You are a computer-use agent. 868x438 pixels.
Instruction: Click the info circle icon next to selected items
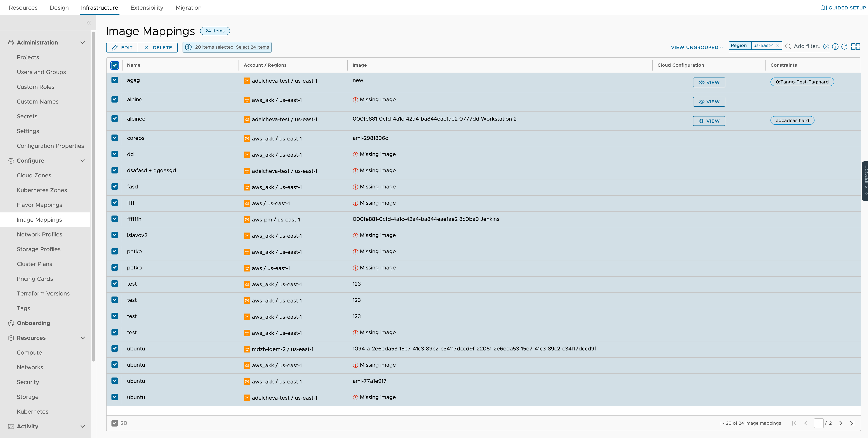189,47
